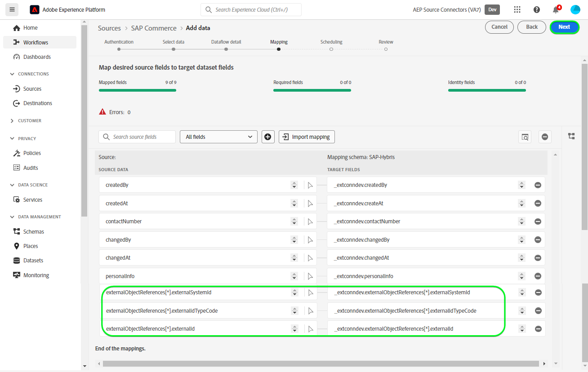Screen dimensions: 588x372
Task: Collapse the Connections sidebar section
Action: pyautogui.click(x=12, y=74)
